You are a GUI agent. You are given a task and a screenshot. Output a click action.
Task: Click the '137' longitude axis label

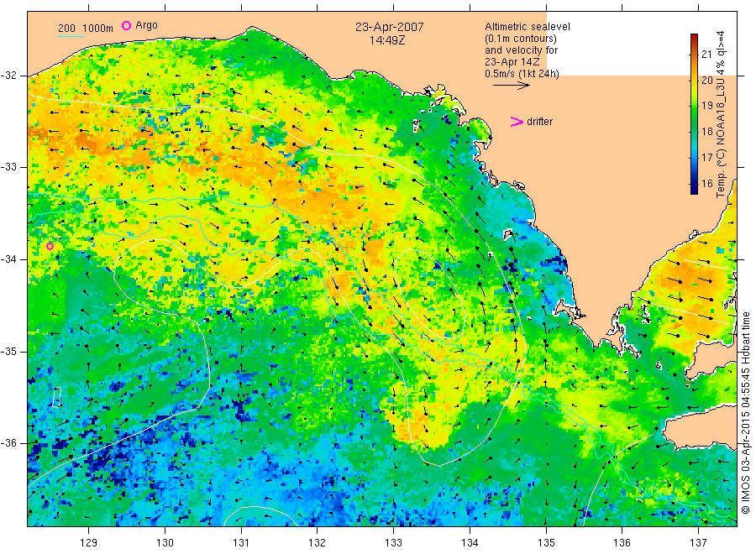pyautogui.click(x=698, y=543)
